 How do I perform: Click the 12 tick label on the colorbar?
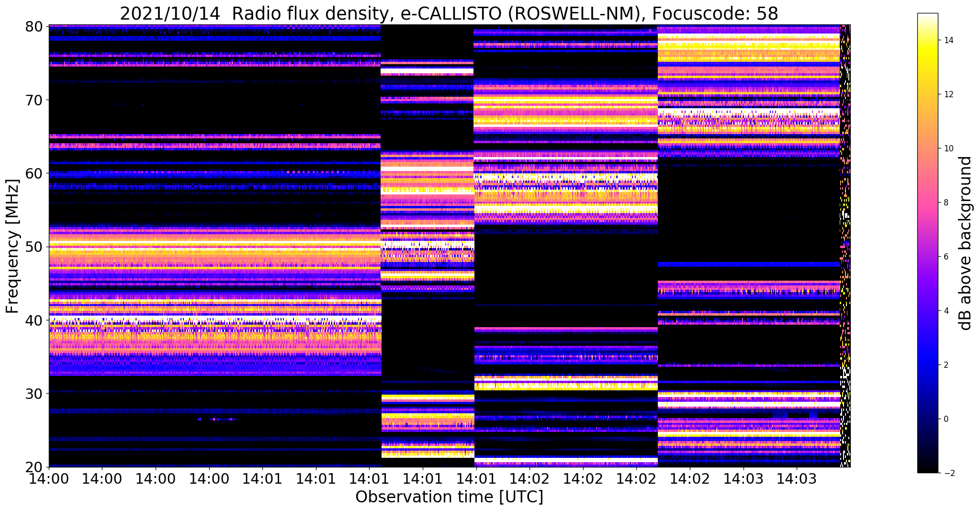(x=948, y=94)
